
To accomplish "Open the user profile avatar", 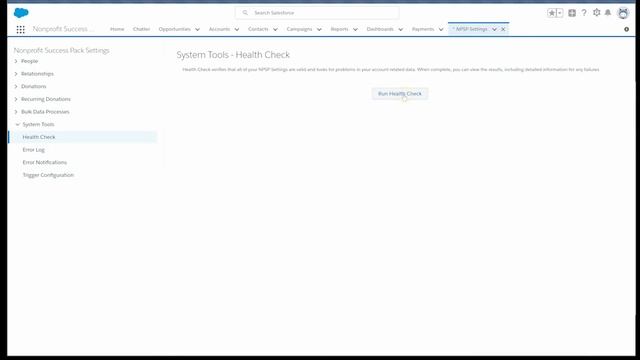I will point(623,13).
